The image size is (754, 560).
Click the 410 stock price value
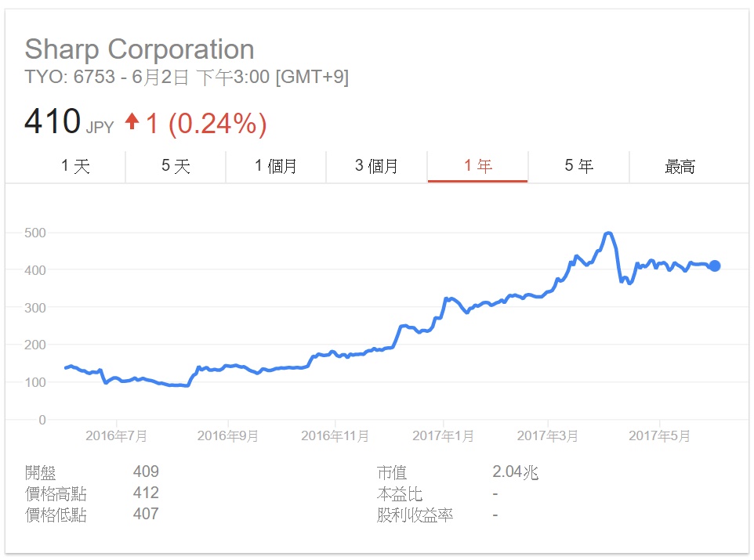click(x=53, y=122)
